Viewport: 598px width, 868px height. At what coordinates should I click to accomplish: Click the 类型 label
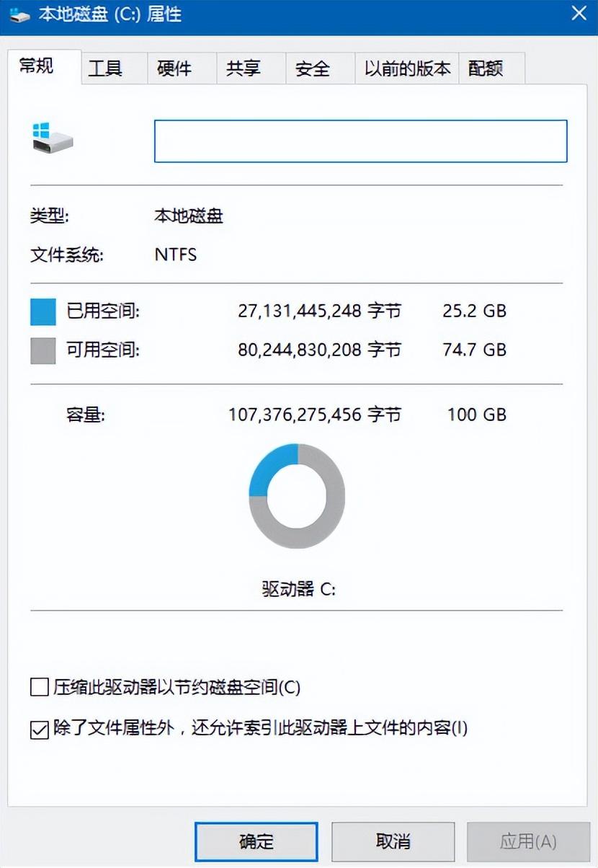click(x=50, y=216)
